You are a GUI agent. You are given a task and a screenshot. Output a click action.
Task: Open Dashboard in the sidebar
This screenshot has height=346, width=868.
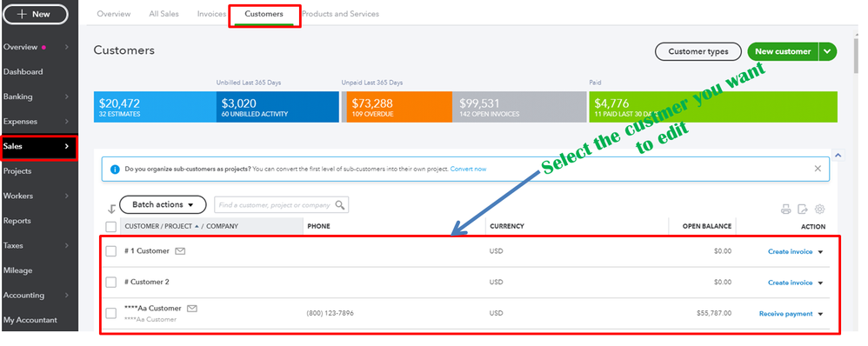click(x=23, y=72)
